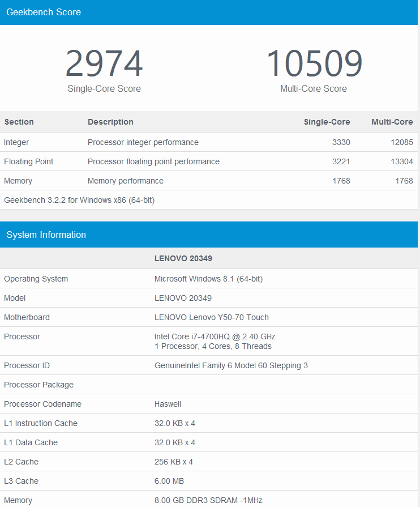Click the System Information header bar
Screen dimensions: 420x507
coord(209,235)
